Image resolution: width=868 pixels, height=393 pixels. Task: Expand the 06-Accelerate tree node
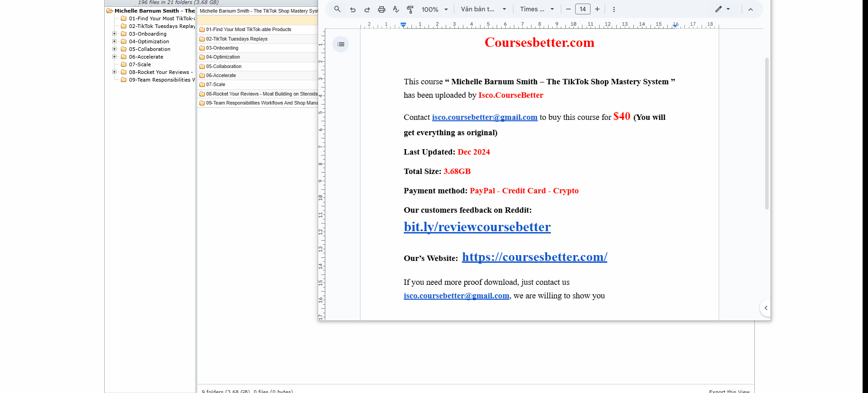tap(115, 57)
